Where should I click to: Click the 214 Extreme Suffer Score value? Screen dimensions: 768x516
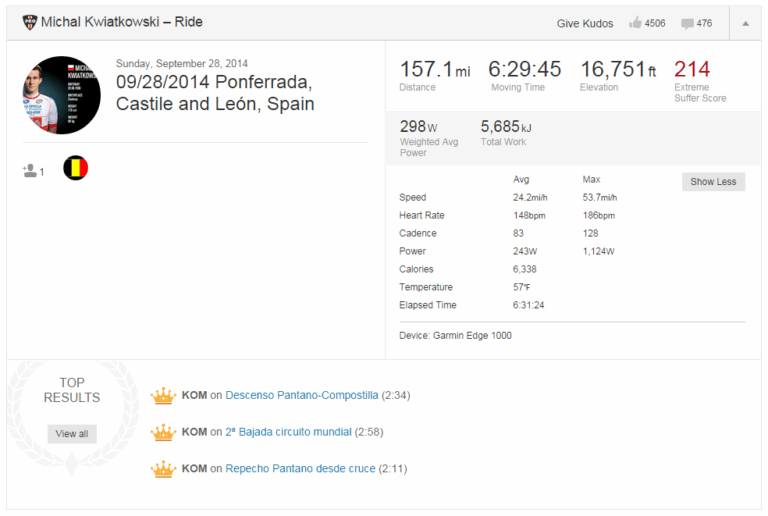[x=692, y=69]
